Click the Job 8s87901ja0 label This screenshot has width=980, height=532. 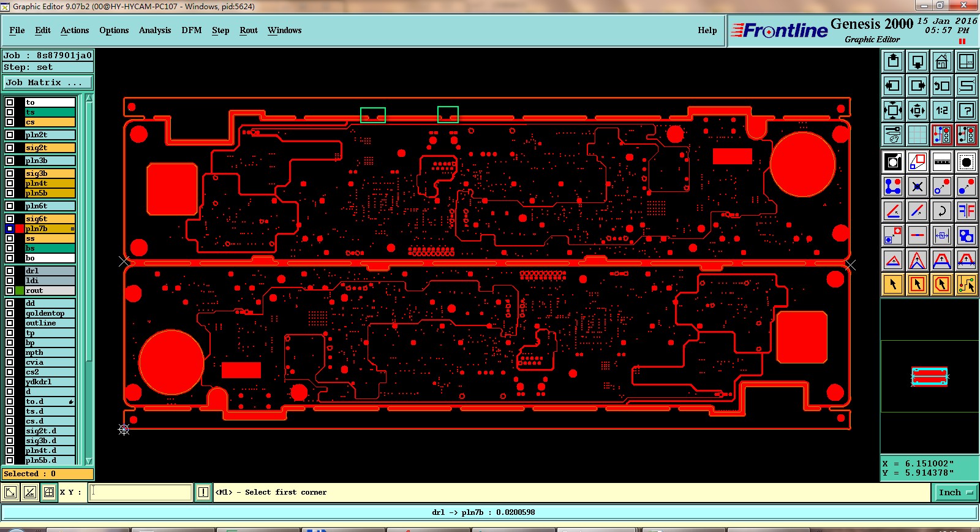(x=48, y=55)
